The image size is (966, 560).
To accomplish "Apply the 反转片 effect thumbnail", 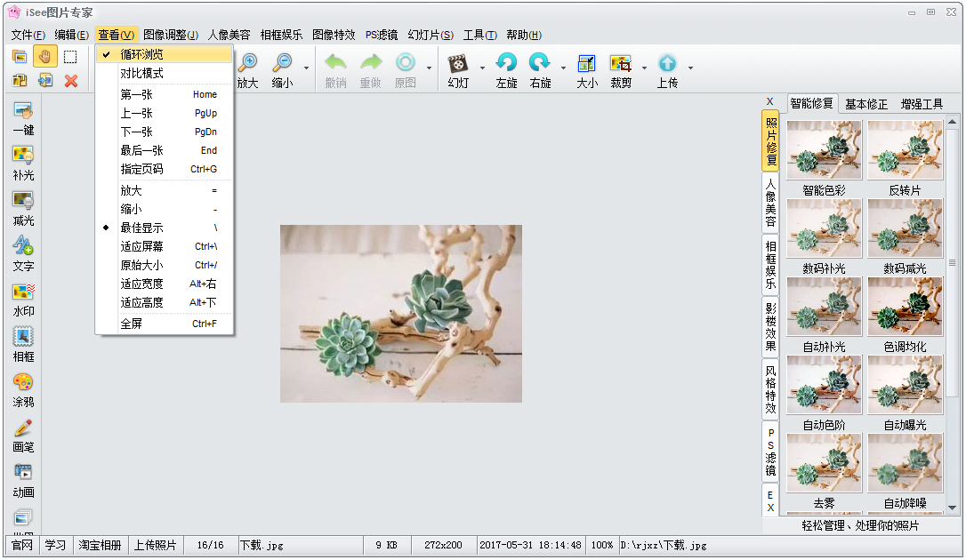I will tap(905, 150).
